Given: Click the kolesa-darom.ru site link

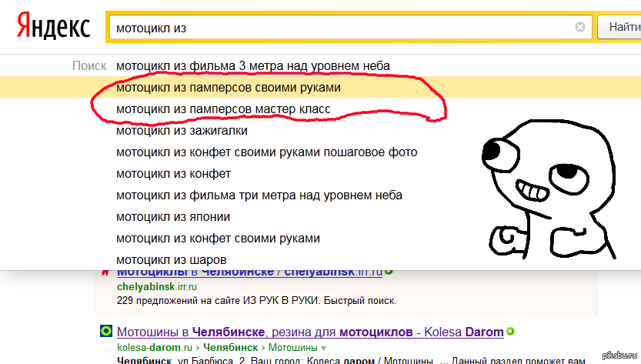Looking at the screenshot, I should (154, 348).
